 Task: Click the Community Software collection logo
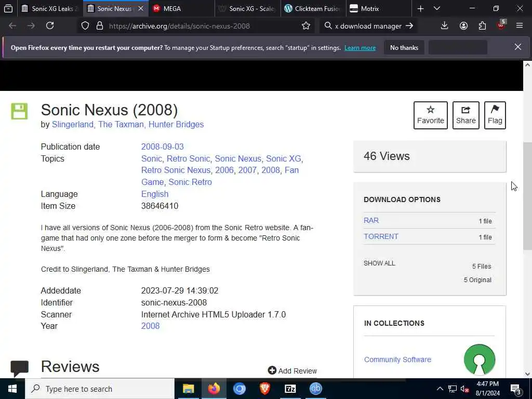click(480, 360)
